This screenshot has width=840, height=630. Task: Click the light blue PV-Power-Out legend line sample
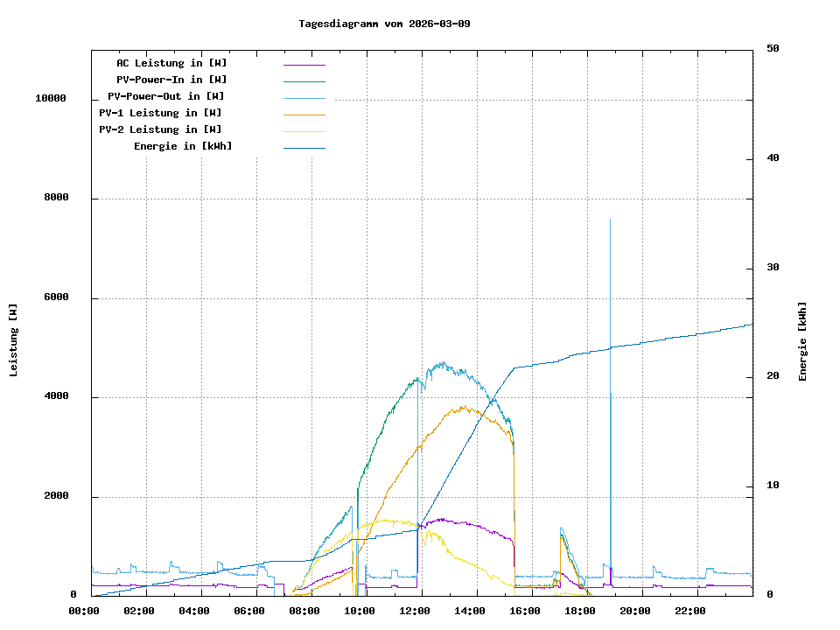pyautogui.click(x=304, y=97)
